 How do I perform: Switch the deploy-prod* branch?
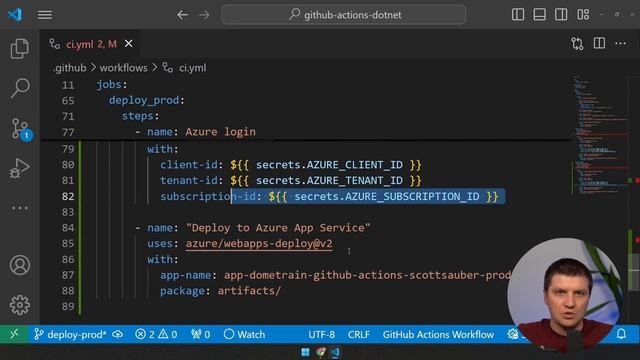(70, 335)
